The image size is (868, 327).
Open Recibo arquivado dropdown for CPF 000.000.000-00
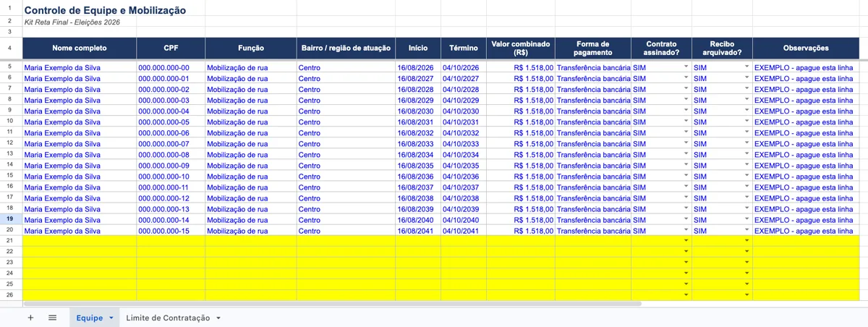[x=746, y=67]
